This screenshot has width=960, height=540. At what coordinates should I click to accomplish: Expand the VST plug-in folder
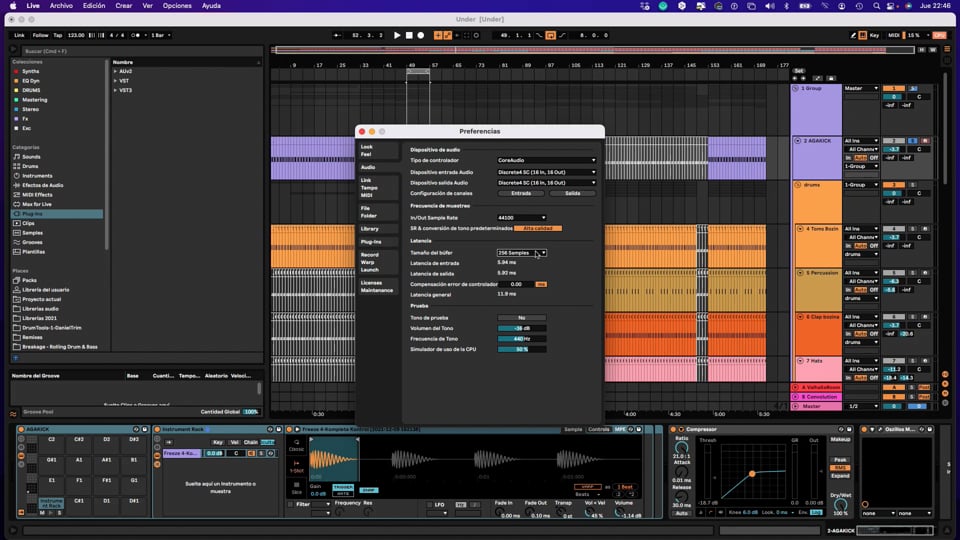115,81
